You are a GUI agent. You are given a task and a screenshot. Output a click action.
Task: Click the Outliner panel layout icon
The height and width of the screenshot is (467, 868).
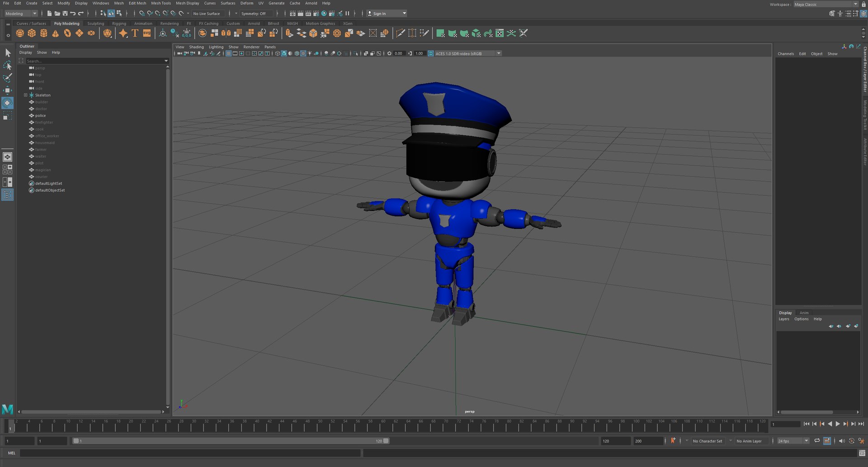8,195
